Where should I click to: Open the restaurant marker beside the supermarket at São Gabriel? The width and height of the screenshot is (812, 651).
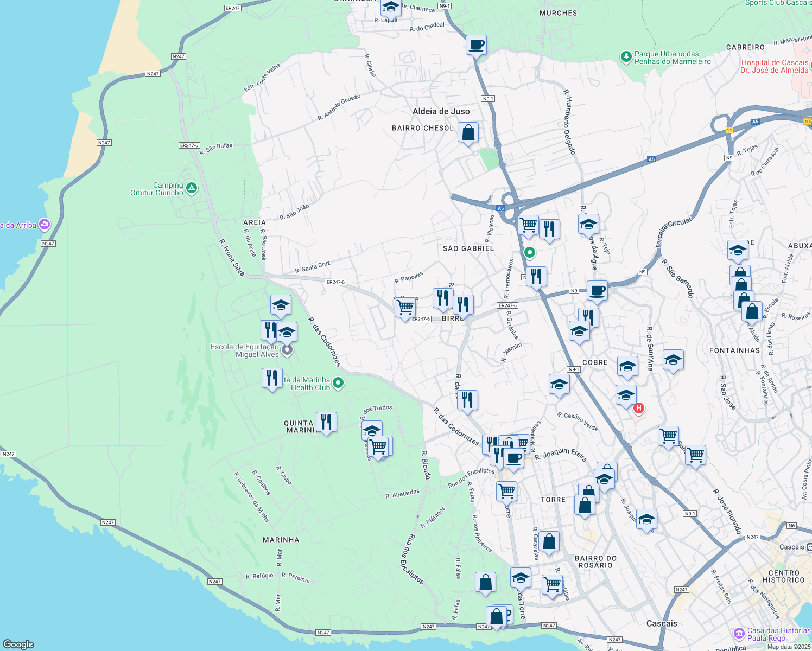[550, 229]
